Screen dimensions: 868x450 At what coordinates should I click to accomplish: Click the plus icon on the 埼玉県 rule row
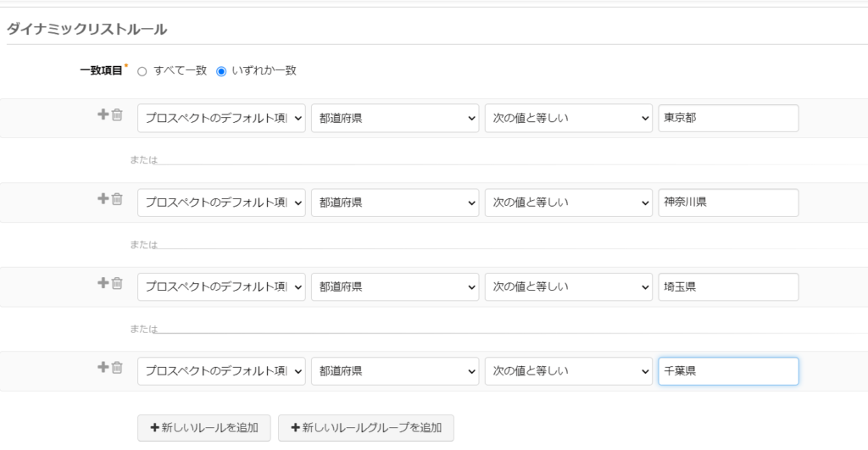103,282
